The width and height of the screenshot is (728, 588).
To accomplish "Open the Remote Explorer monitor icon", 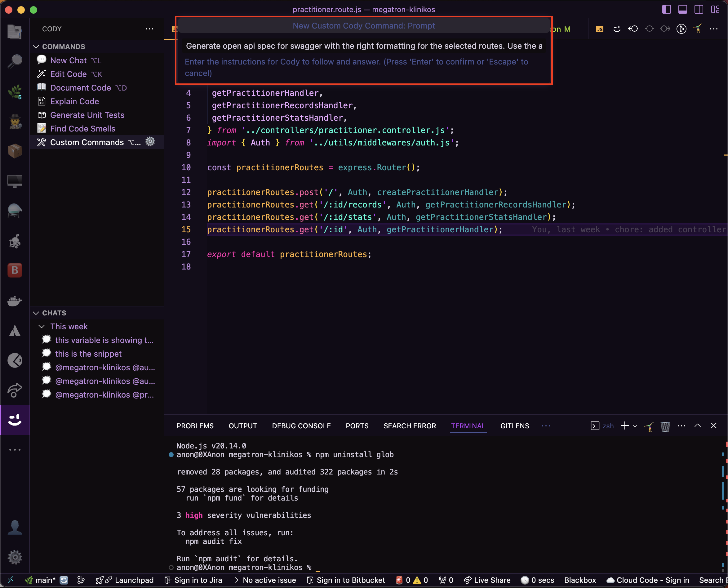I will (x=15, y=181).
